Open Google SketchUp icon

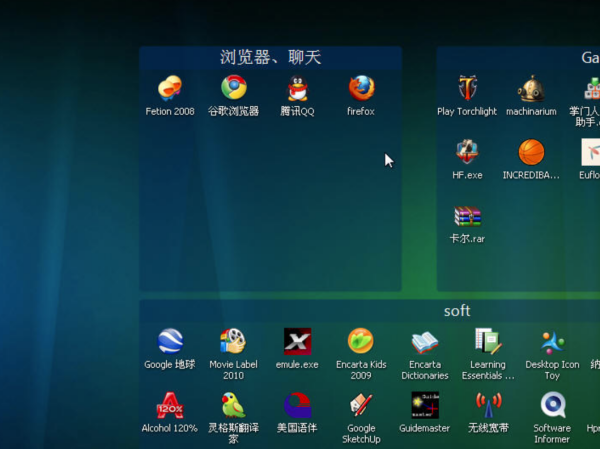pyautogui.click(x=361, y=405)
